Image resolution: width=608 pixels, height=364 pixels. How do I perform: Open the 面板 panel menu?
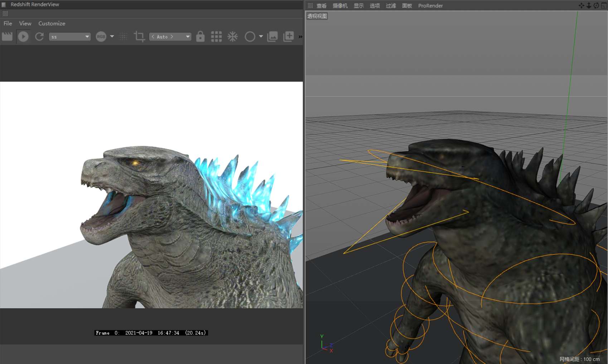(x=407, y=6)
